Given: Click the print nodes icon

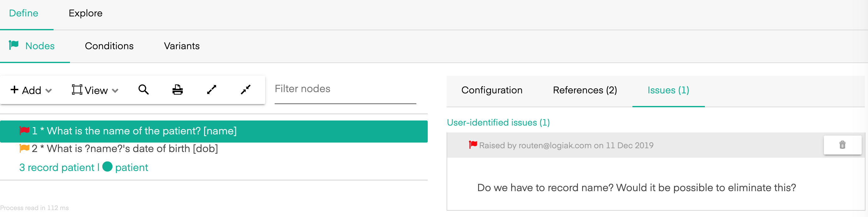Looking at the screenshot, I should (178, 90).
